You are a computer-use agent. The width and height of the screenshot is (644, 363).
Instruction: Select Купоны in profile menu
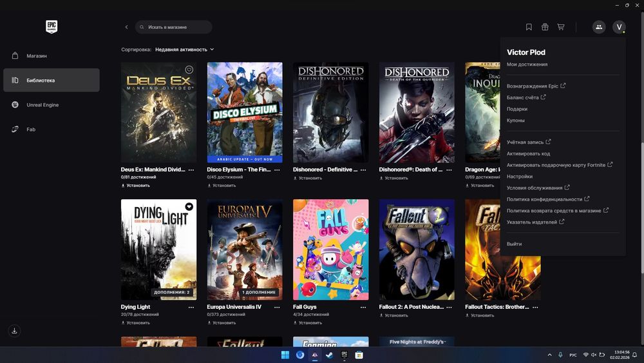(x=515, y=121)
